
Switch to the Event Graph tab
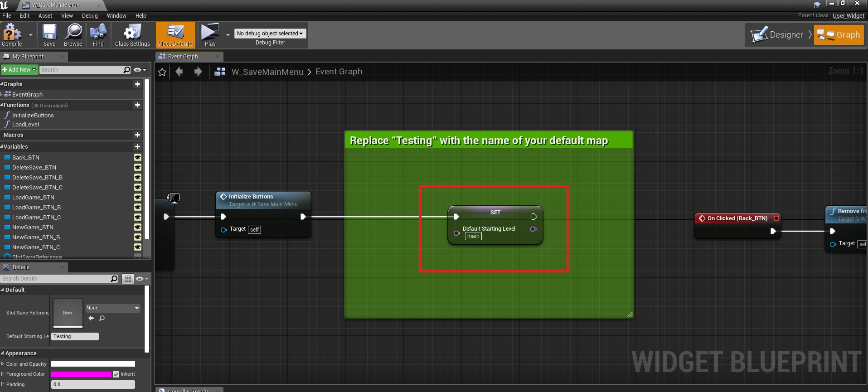(183, 57)
